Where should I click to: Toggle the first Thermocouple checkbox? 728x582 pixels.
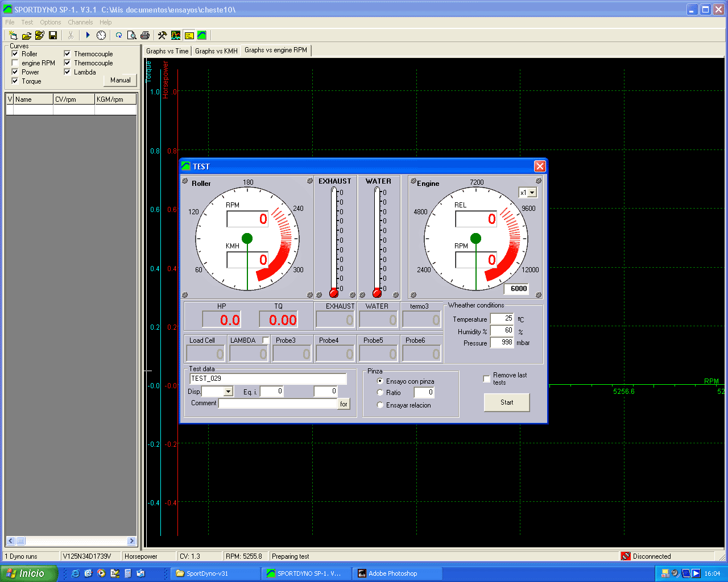pyautogui.click(x=67, y=54)
